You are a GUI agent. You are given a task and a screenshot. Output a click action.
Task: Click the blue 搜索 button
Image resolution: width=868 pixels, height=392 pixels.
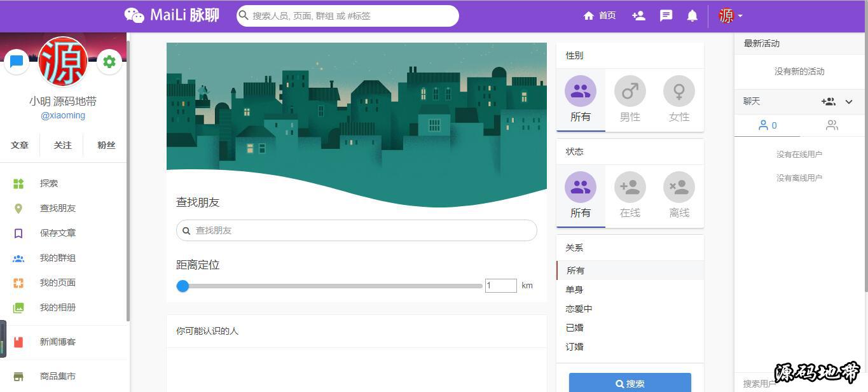tap(630, 383)
